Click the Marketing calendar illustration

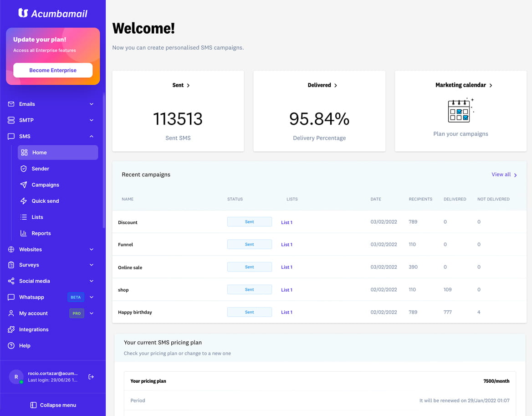click(x=461, y=110)
